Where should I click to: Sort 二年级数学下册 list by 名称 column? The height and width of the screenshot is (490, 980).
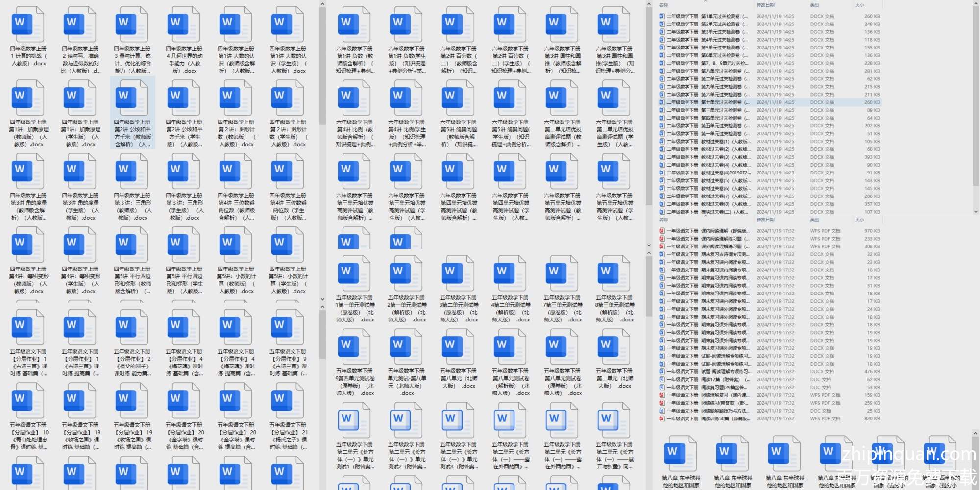(663, 5)
